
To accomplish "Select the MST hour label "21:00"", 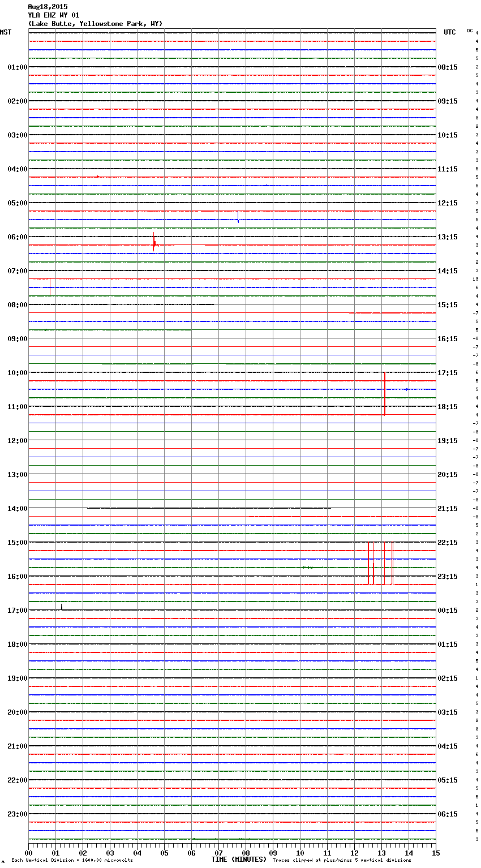I will coord(18,746).
